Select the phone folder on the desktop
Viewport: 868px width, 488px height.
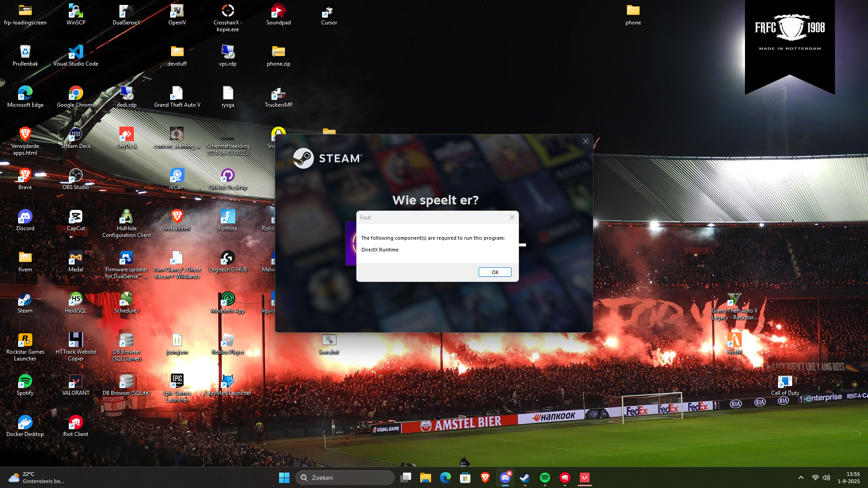point(633,15)
